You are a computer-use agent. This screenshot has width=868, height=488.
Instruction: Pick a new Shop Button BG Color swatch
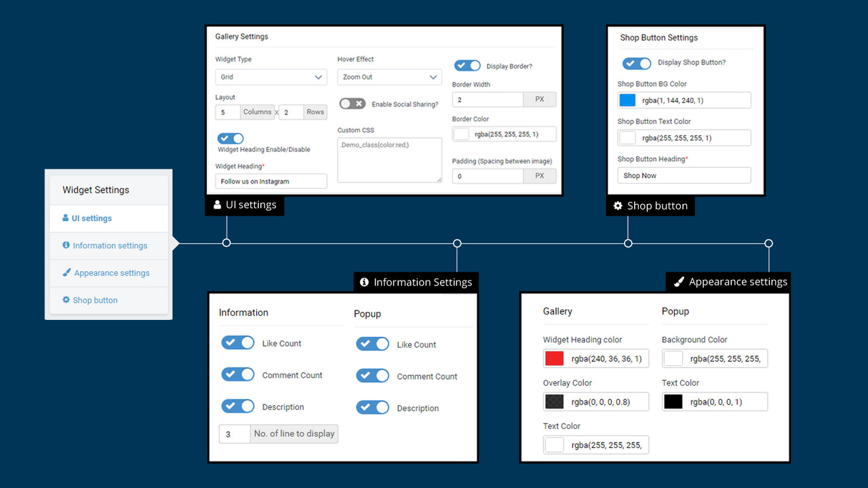[x=629, y=100]
